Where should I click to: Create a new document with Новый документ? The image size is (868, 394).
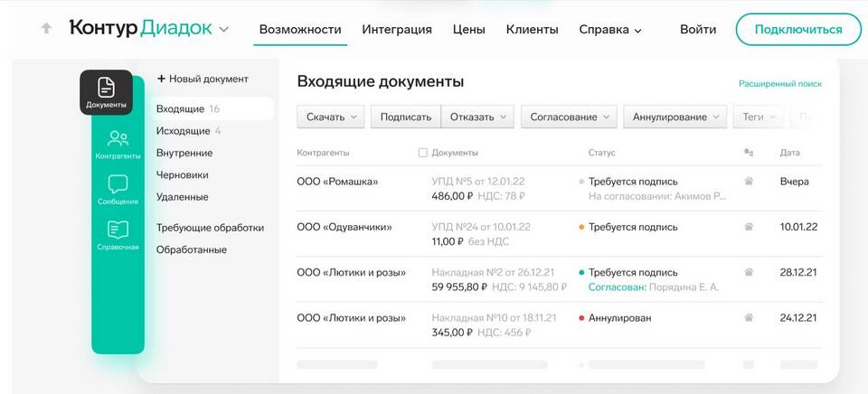(x=203, y=80)
